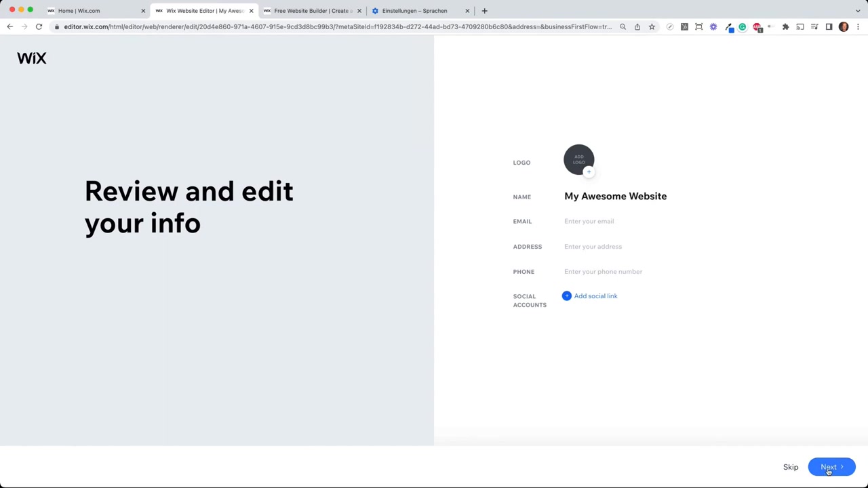Close the Home | Wix.com tab
Viewport: 868px width, 488px height.
click(x=143, y=11)
